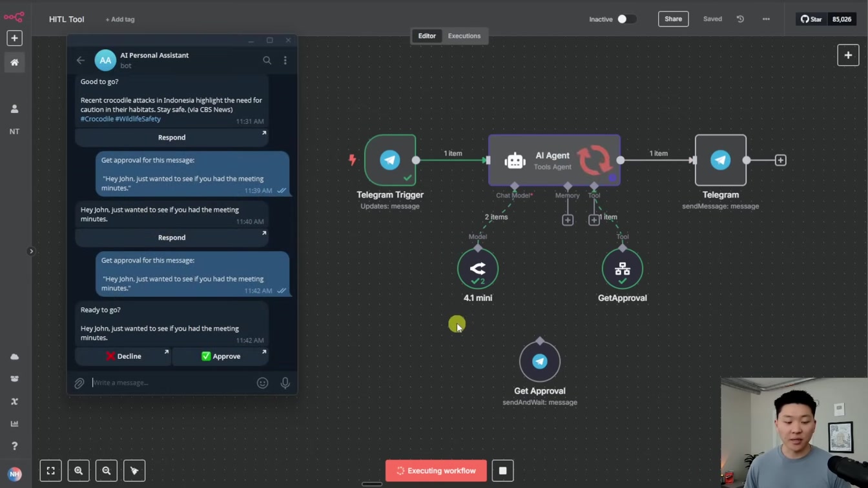This screenshot has width=868, height=488.
Task: Click the trigger lightning bolt icon
Action: click(x=353, y=159)
